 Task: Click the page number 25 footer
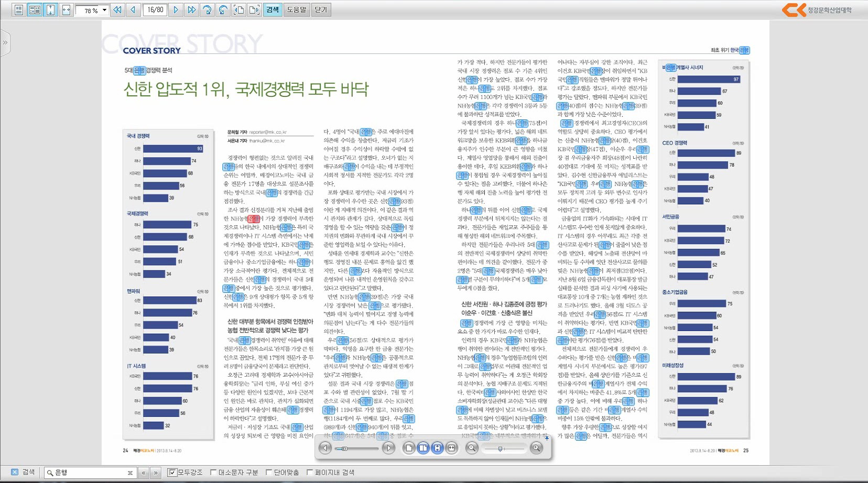coord(746,451)
